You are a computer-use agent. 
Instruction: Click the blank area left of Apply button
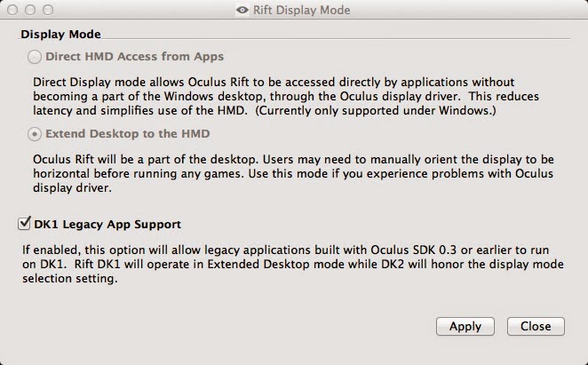[222, 326]
